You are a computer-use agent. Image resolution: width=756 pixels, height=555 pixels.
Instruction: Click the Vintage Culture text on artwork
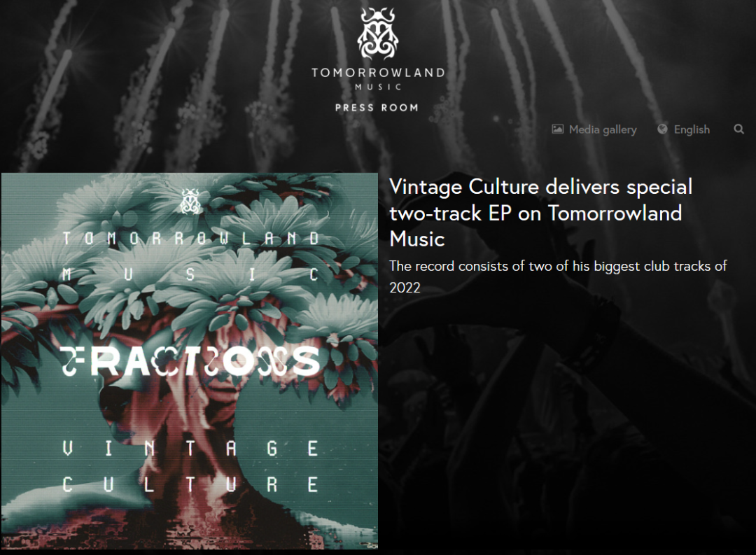tap(190, 467)
